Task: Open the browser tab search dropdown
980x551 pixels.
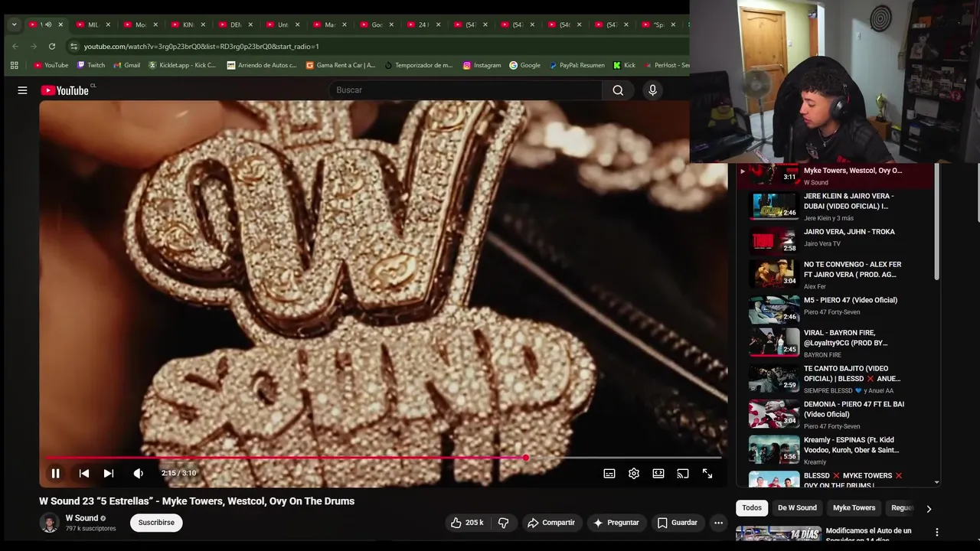Action: click(14, 24)
